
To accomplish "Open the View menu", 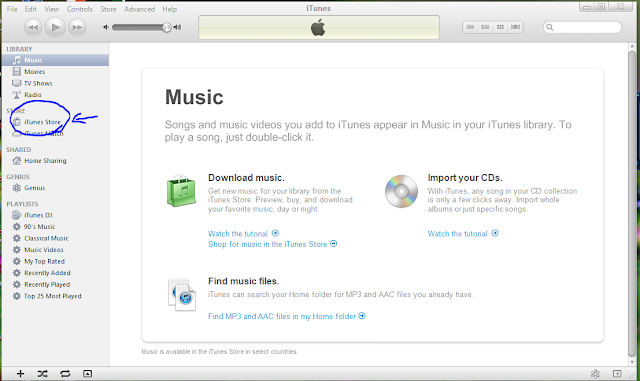I will tap(51, 9).
